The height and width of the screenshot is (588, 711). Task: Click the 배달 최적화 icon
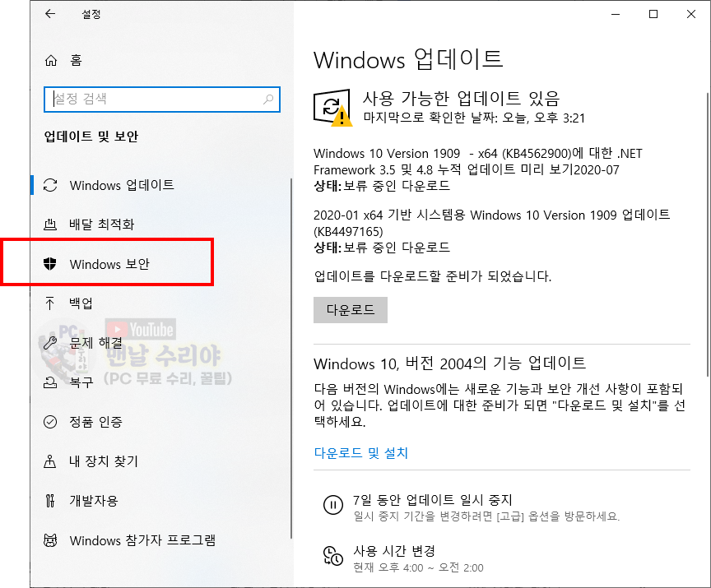50,225
